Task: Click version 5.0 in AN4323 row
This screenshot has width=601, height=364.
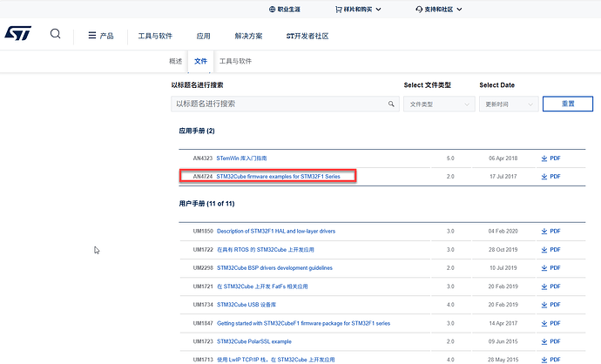Action: pyautogui.click(x=450, y=158)
